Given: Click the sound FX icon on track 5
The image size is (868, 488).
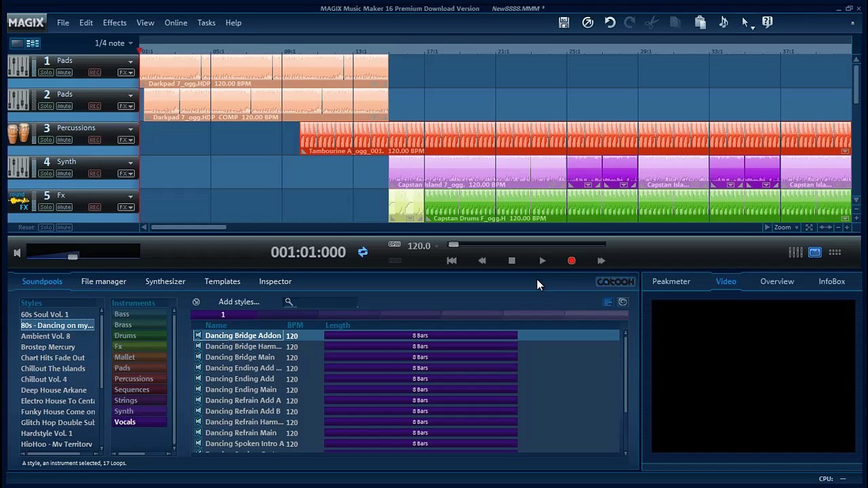Looking at the screenshot, I should pos(19,201).
